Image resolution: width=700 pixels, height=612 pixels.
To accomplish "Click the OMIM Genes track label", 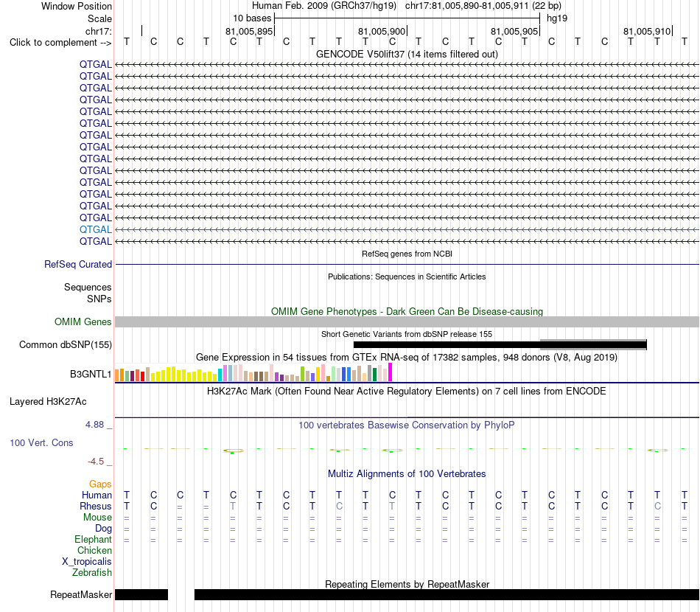I will [83, 321].
